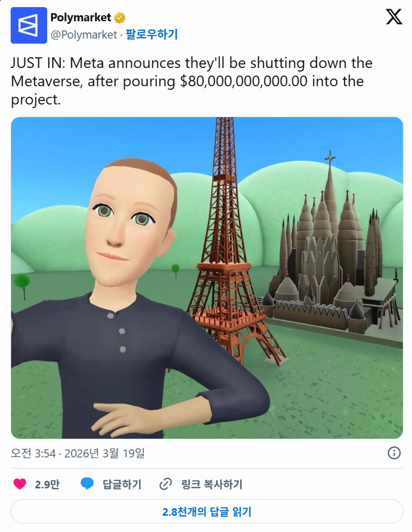The width and height of the screenshot is (412, 532).
Task: Click the chain link copy icon
Action: [x=166, y=484]
